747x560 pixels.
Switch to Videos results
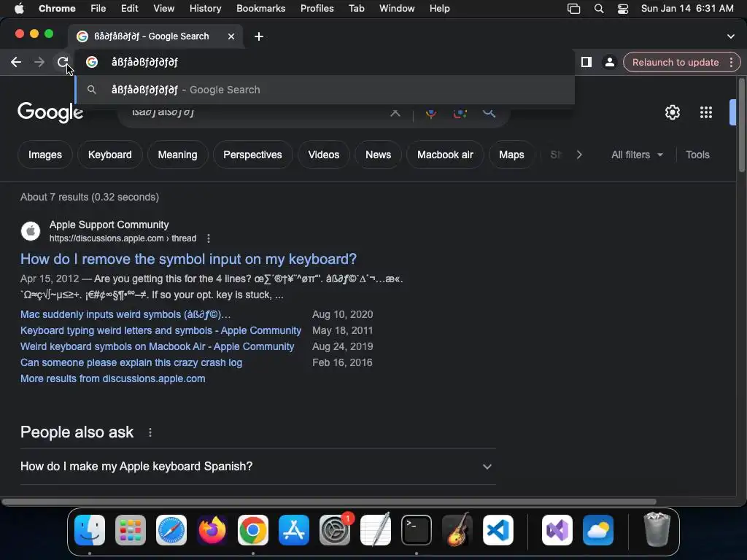pos(324,155)
